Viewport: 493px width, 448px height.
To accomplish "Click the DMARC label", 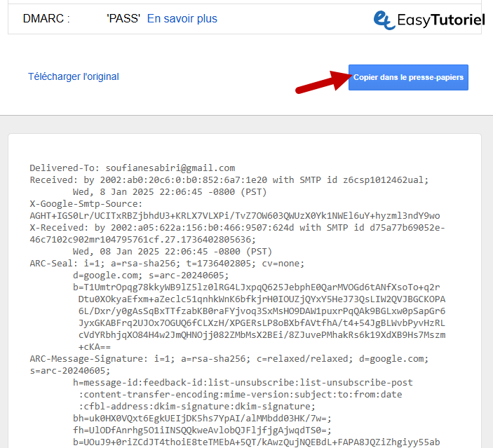I will point(46,19).
